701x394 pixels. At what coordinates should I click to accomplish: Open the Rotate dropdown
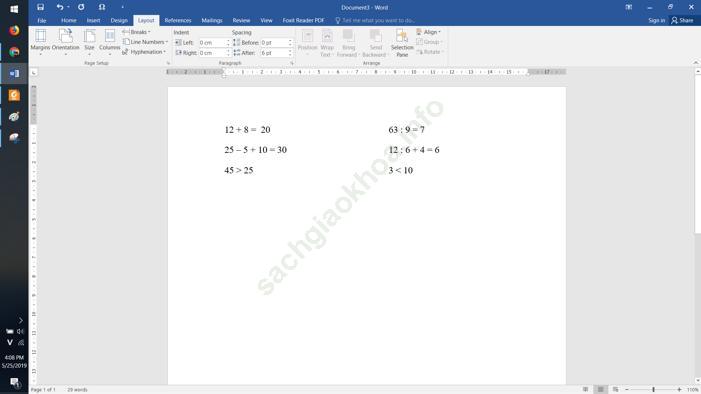430,52
